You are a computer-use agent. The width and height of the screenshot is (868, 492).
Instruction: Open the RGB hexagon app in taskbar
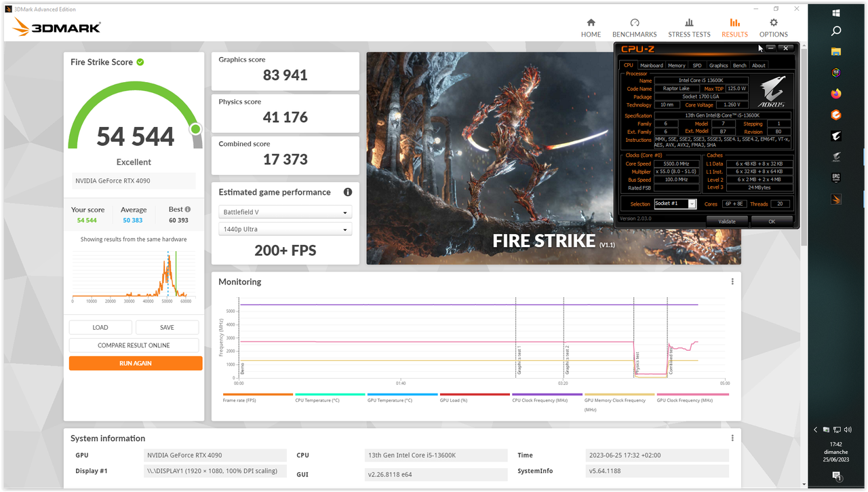(x=836, y=73)
